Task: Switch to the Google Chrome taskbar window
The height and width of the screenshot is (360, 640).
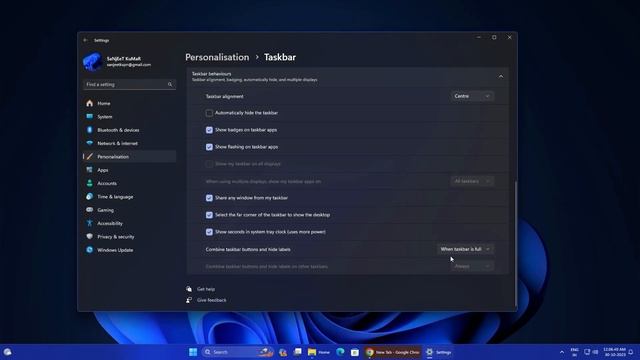Action: pyautogui.click(x=393, y=352)
